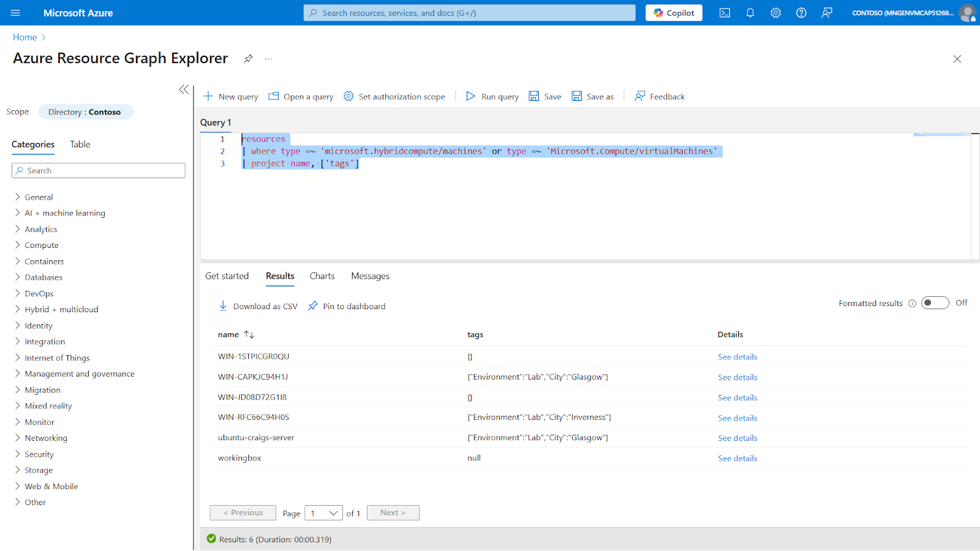Pin Resource Graph Explorer to dashboard
The image size is (980, 551).
pos(248,59)
